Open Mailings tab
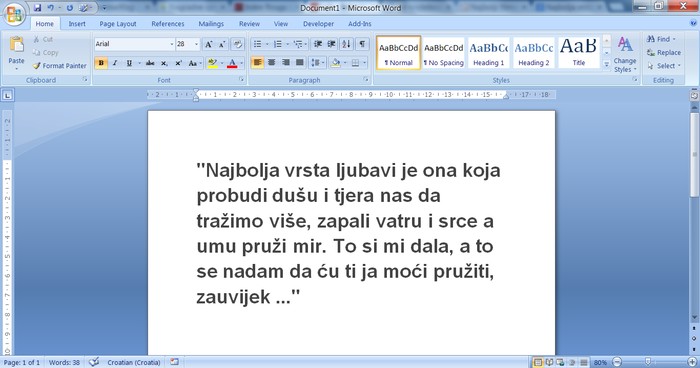700x368 pixels. (211, 24)
